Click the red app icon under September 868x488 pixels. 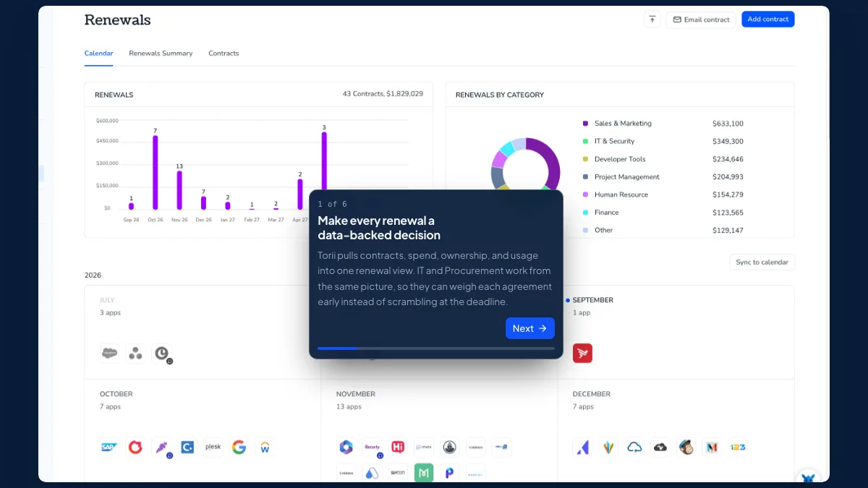[582, 353]
